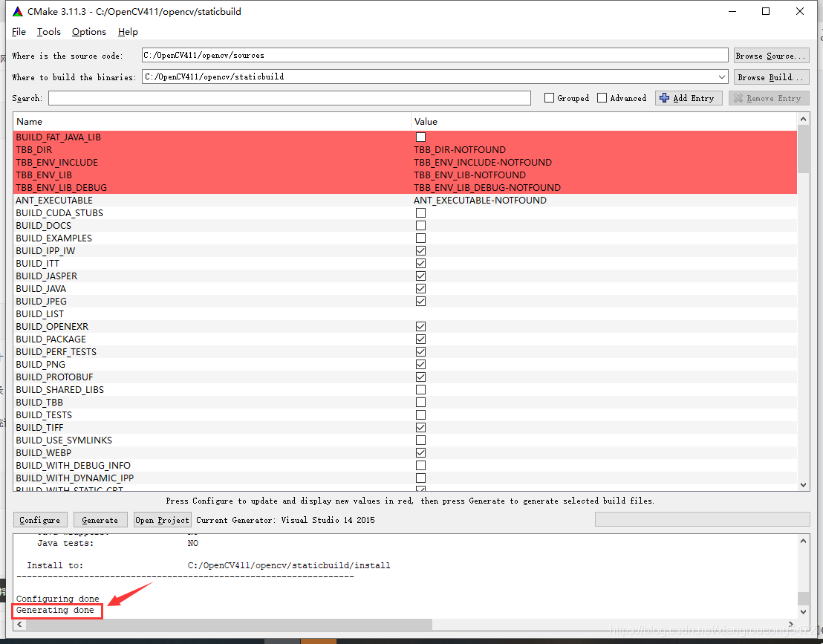823x644 pixels.
Task: Click the Generate button
Action: pos(100,520)
